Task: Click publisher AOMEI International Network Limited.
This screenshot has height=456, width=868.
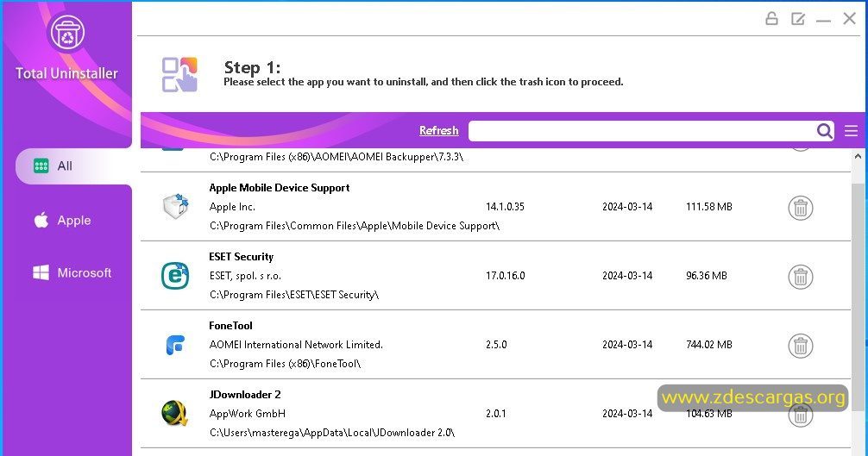Action: pyautogui.click(x=296, y=345)
